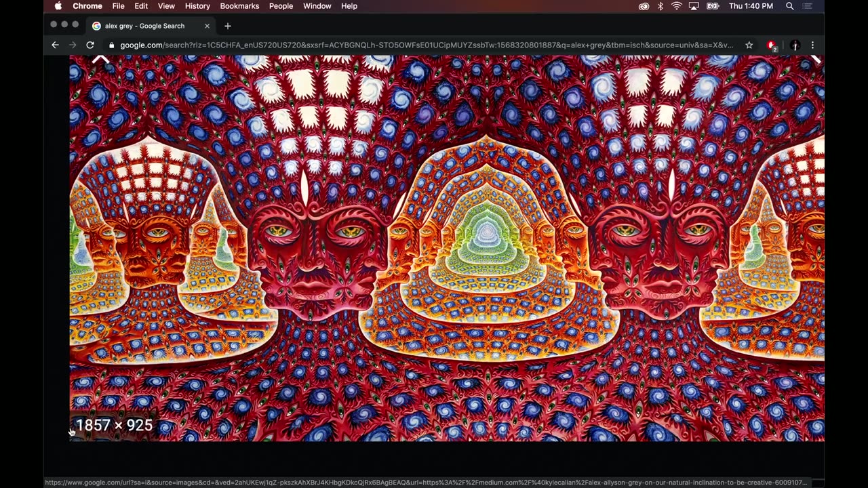The image size is (868, 488).
Task: Click the 1857 × 925 dimensions label
Action: pyautogui.click(x=114, y=425)
